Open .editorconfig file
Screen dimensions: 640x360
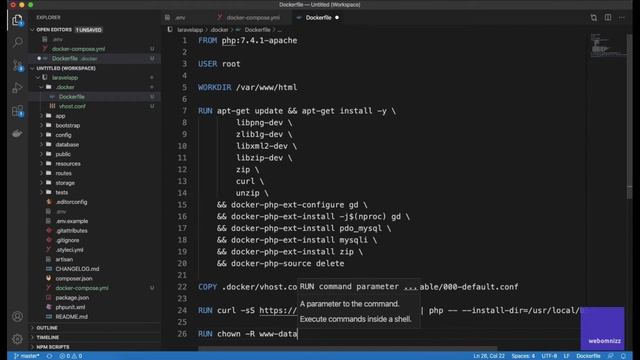[71, 202]
